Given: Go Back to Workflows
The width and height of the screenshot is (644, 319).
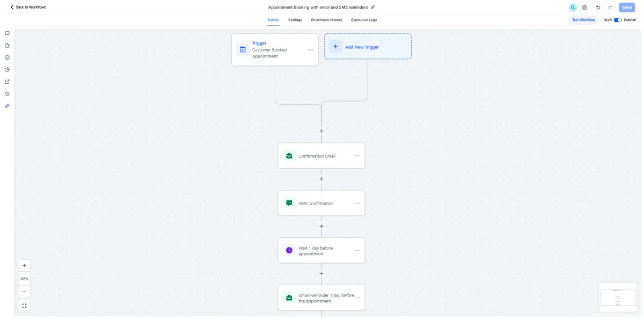Looking at the screenshot, I should point(28,7).
